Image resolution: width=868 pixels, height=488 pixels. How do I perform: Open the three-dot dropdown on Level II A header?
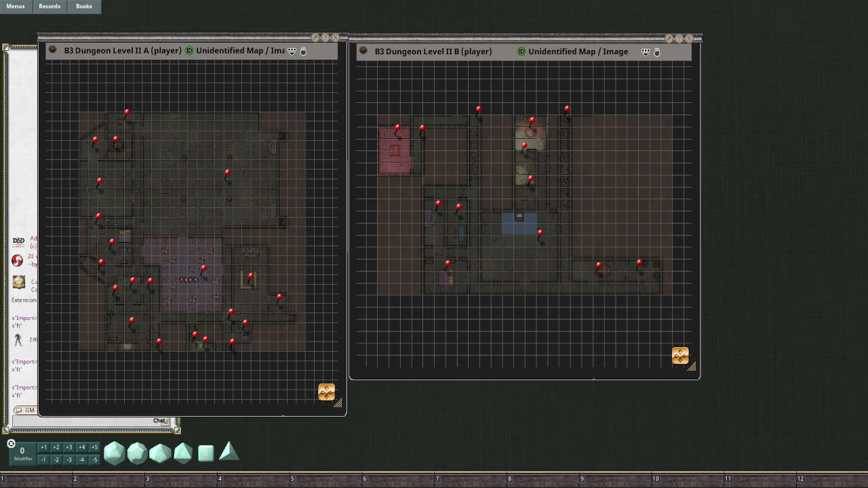[x=291, y=52]
